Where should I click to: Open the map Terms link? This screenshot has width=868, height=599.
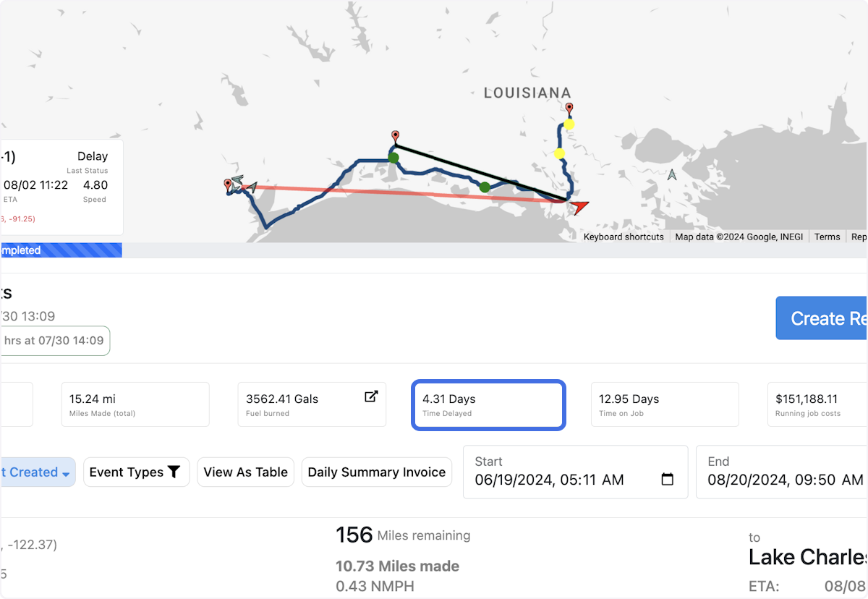(x=827, y=237)
